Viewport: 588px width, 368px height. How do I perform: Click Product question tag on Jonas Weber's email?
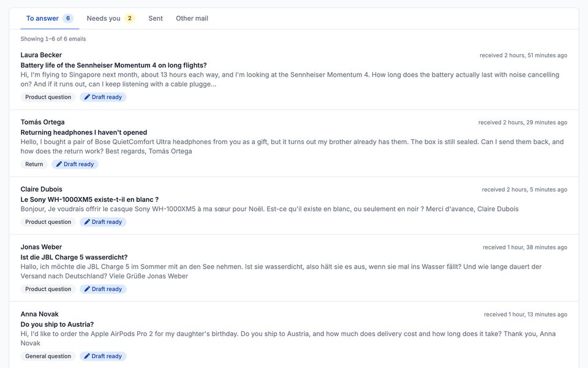pos(48,289)
